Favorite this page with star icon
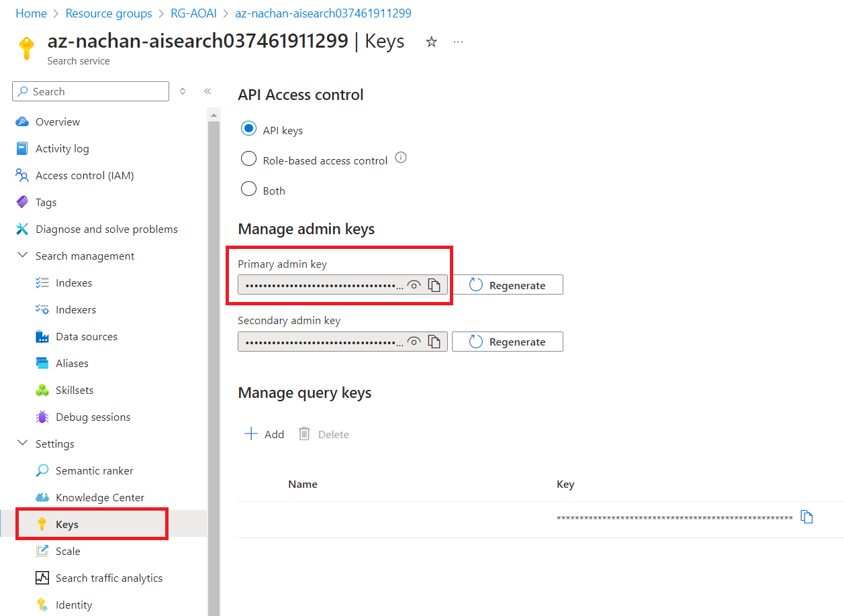Image resolution: width=844 pixels, height=616 pixels. tap(432, 42)
